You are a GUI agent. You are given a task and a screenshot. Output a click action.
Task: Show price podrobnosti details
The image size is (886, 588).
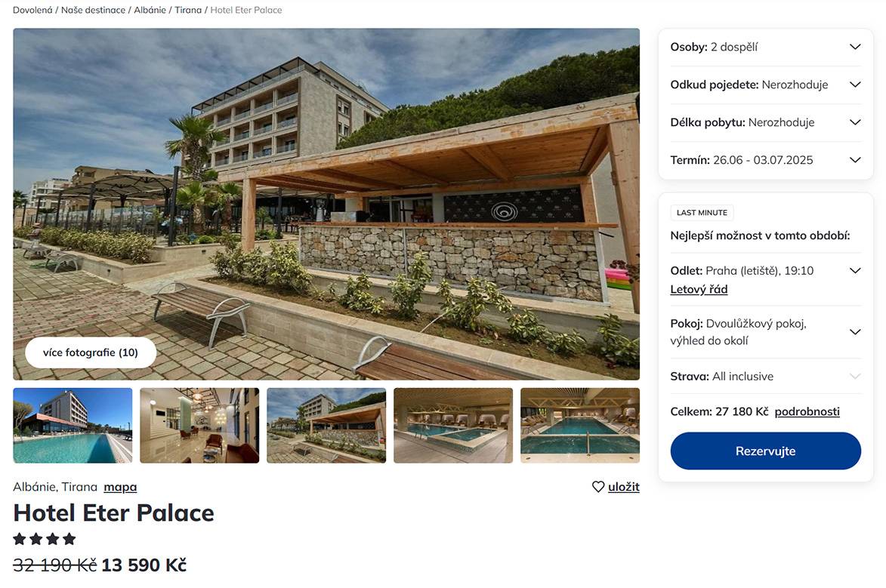coord(807,411)
